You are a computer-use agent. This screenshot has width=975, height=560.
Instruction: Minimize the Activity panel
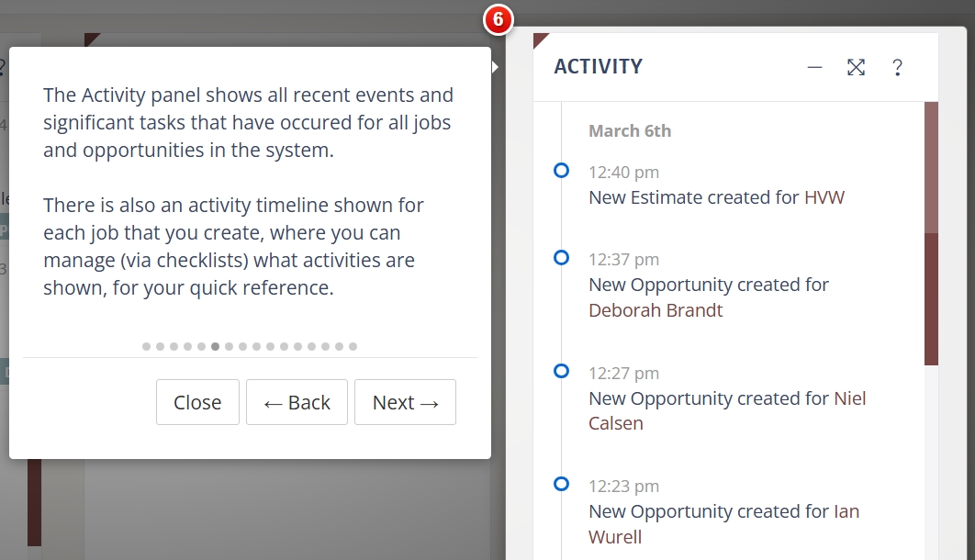point(814,67)
